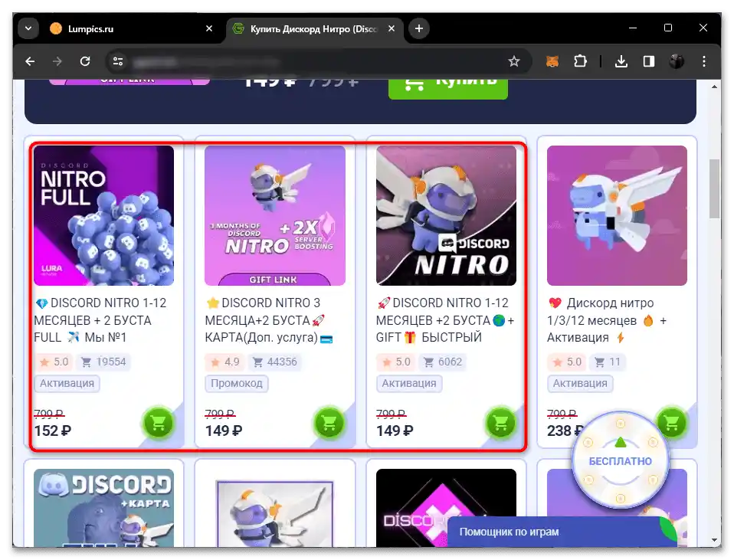Open the Downloads icon in the toolbar
This screenshot has width=734, height=560.
(622, 61)
